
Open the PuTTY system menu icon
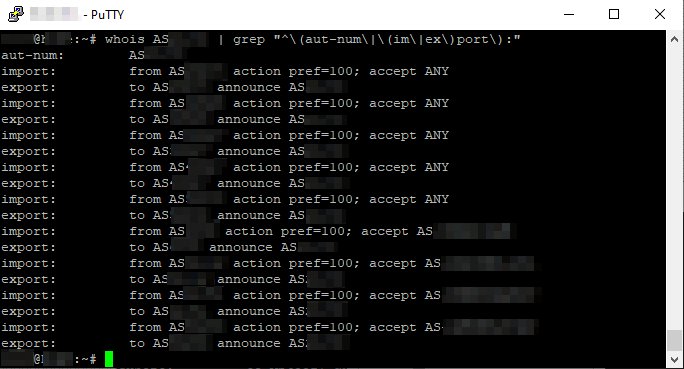click(x=16, y=14)
